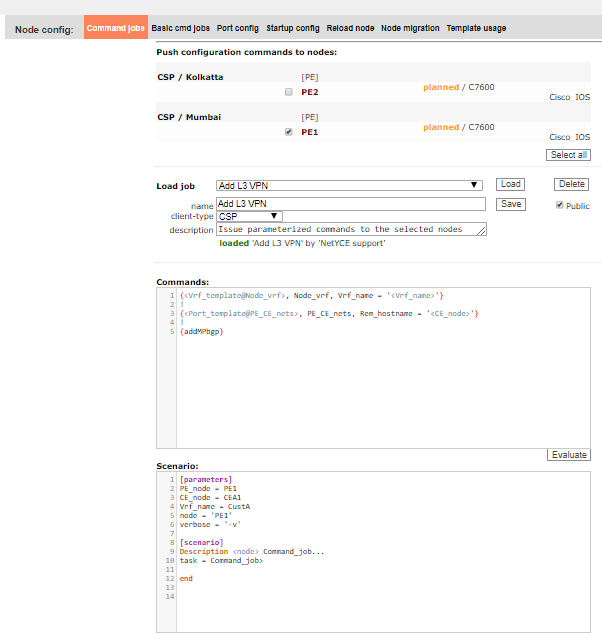Toggle the Public checkbox
The width and height of the screenshot is (602, 640).
560,205
